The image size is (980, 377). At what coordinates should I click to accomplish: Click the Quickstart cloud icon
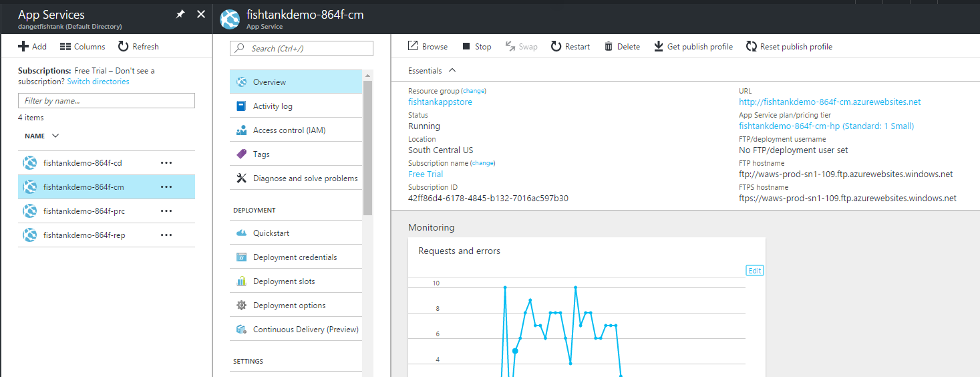(241, 233)
